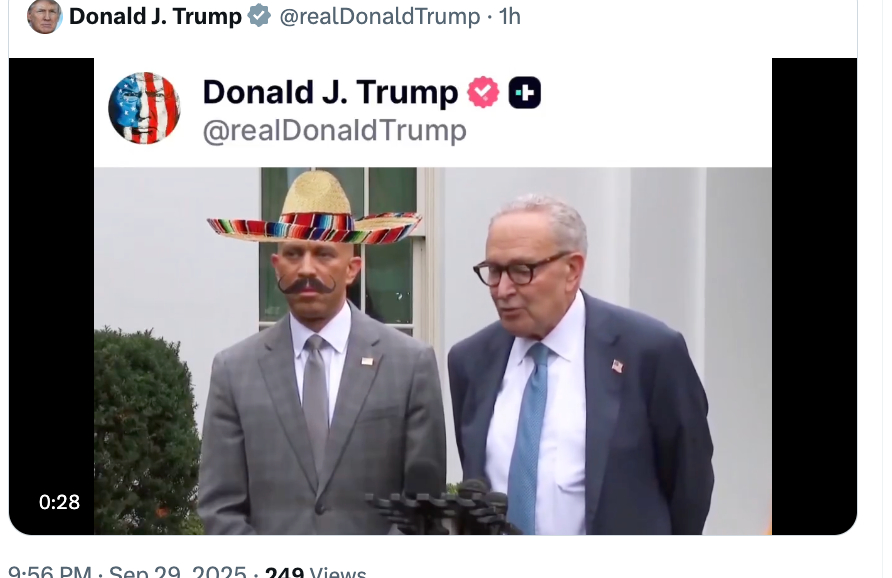Click the large embedded "Donald J. Trump" name

pyautogui.click(x=330, y=93)
